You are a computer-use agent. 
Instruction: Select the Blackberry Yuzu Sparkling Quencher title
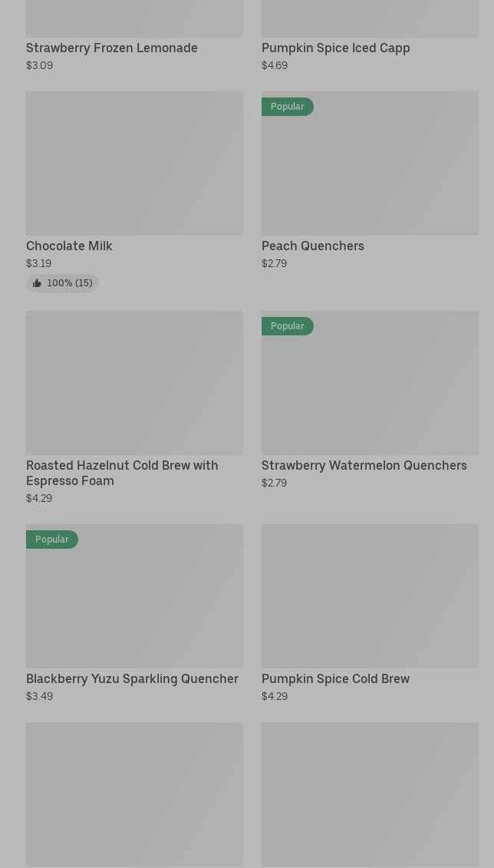coord(132,678)
